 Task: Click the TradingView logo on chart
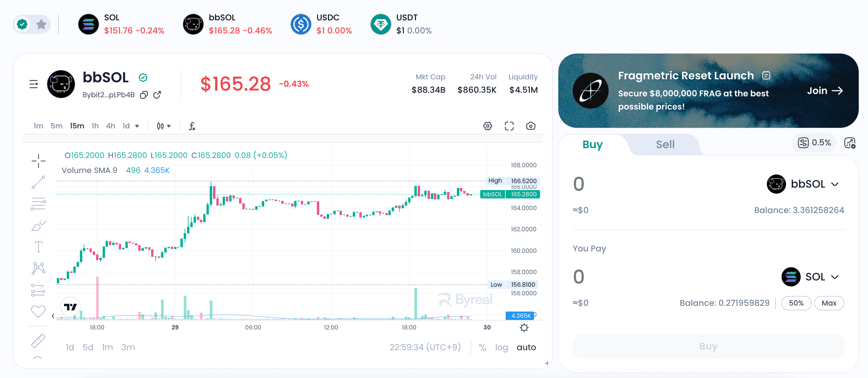70,307
